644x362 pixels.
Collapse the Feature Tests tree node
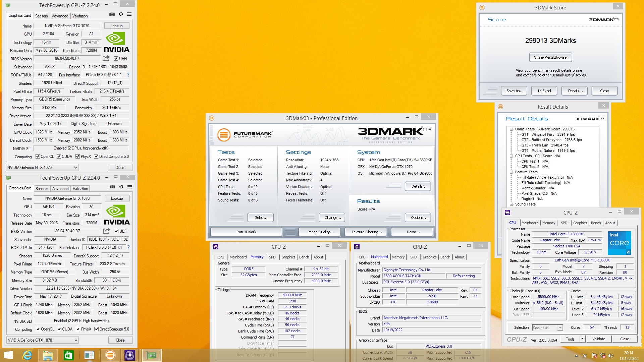(512, 172)
